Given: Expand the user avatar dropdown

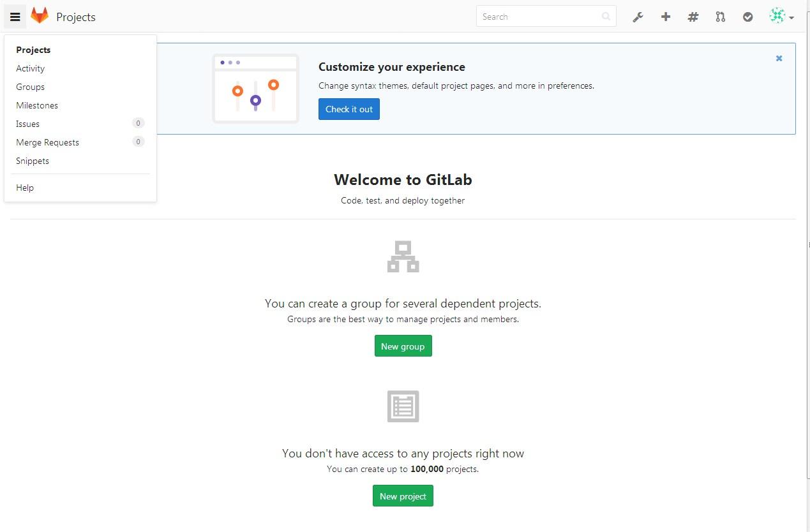Looking at the screenshot, I should [x=781, y=17].
